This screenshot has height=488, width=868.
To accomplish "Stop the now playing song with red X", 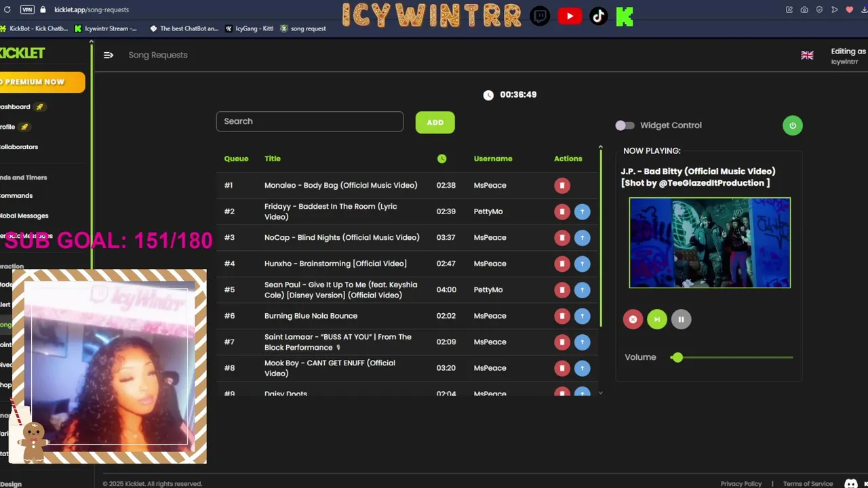I will 633,319.
